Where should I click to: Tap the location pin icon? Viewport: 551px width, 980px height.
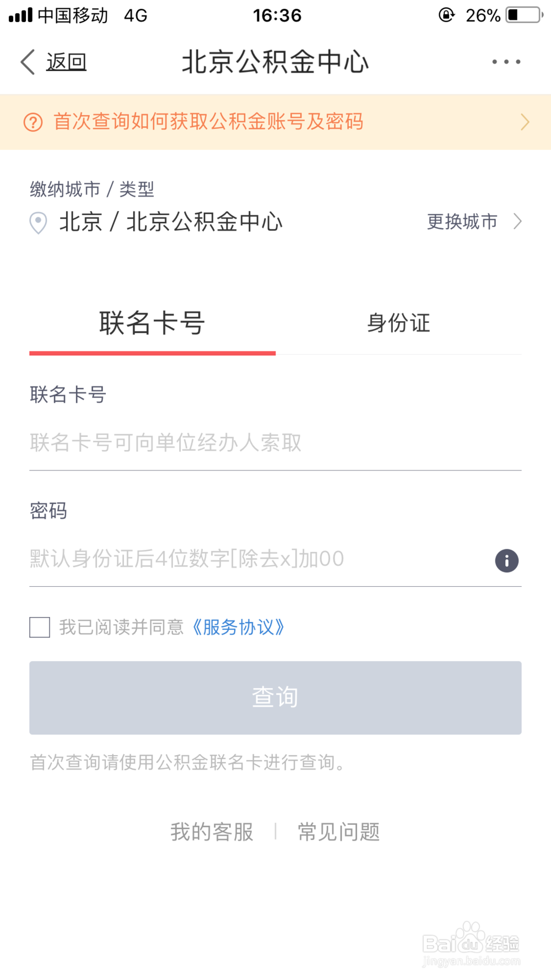38,223
